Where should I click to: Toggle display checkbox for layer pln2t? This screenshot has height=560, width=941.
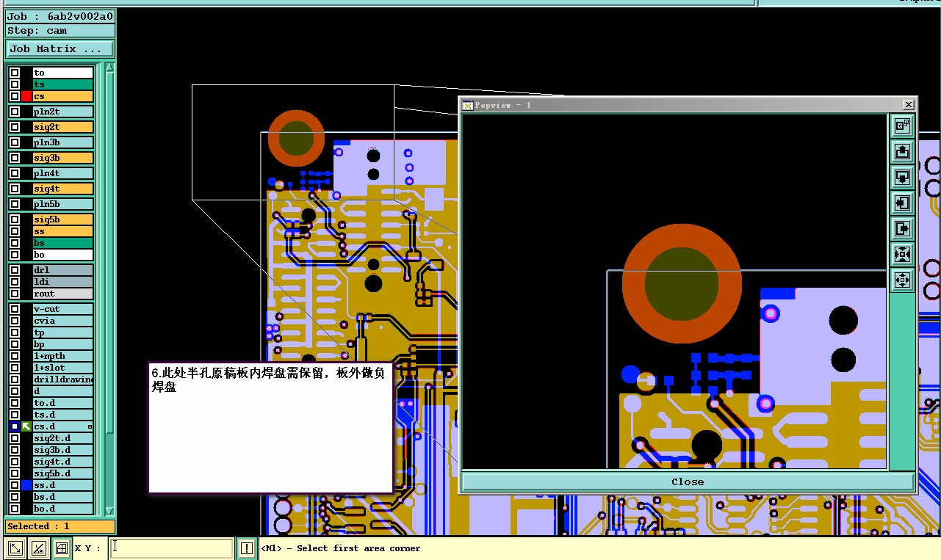[15, 112]
